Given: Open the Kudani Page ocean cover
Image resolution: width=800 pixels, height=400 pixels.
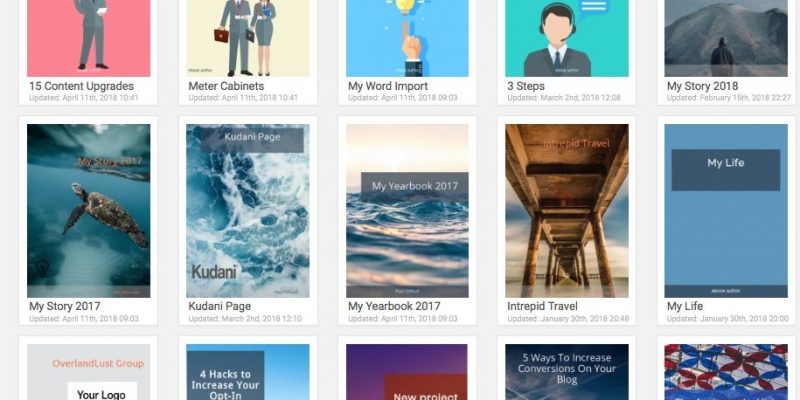Looking at the screenshot, I should [x=247, y=211].
